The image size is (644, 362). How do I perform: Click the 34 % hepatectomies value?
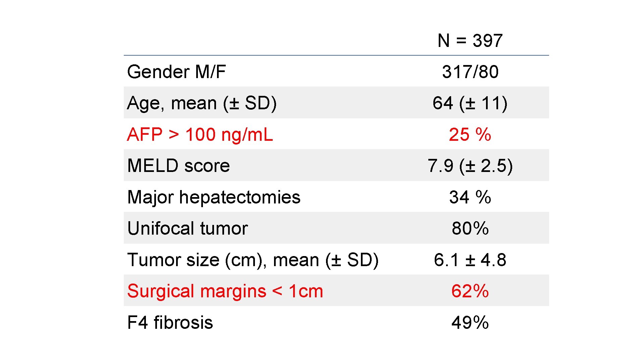click(x=470, y=197)
